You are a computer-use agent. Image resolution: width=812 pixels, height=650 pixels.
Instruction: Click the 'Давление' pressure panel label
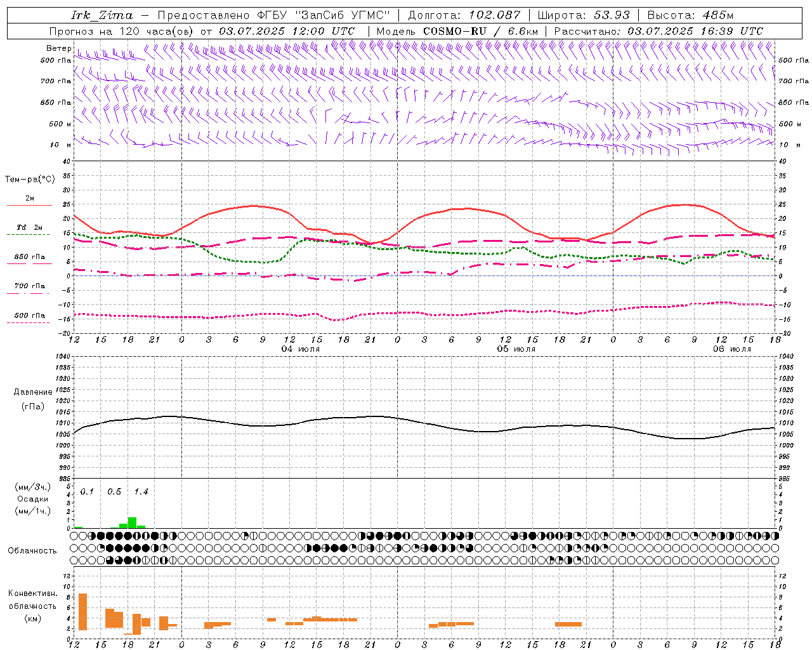pos(33,392)
